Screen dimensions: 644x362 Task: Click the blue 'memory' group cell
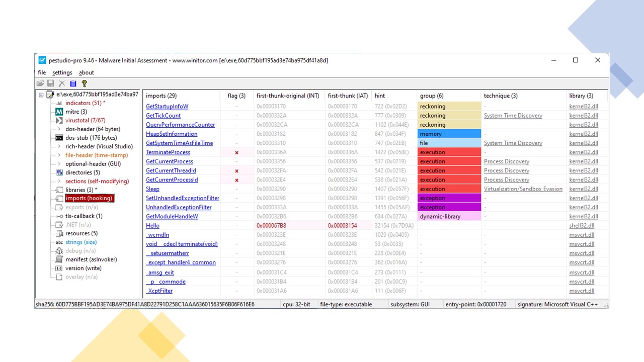click(449, 134)
